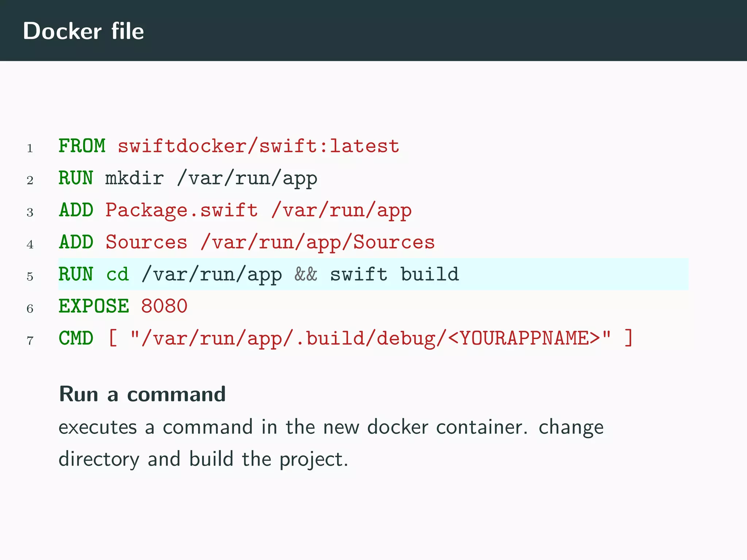This screenshot has height=560, width=747.
Task: Select the swiftdocker/swift:latest image text
Action: pos(258,146)
